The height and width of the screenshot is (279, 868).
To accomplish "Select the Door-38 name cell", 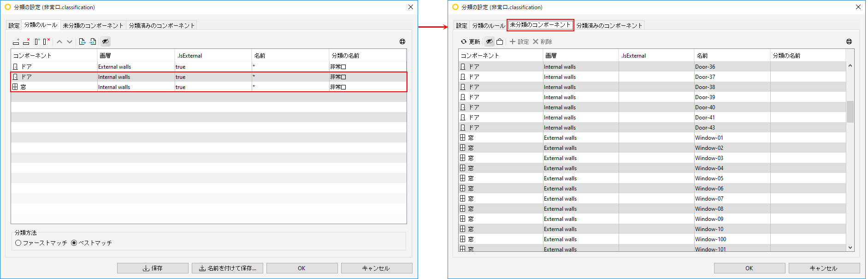I will (732, 87).
